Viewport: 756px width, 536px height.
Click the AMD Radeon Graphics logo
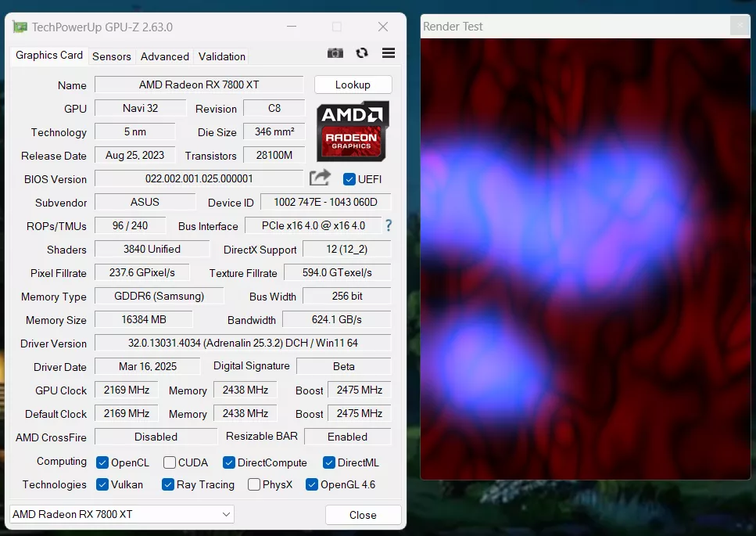(353, 131)
